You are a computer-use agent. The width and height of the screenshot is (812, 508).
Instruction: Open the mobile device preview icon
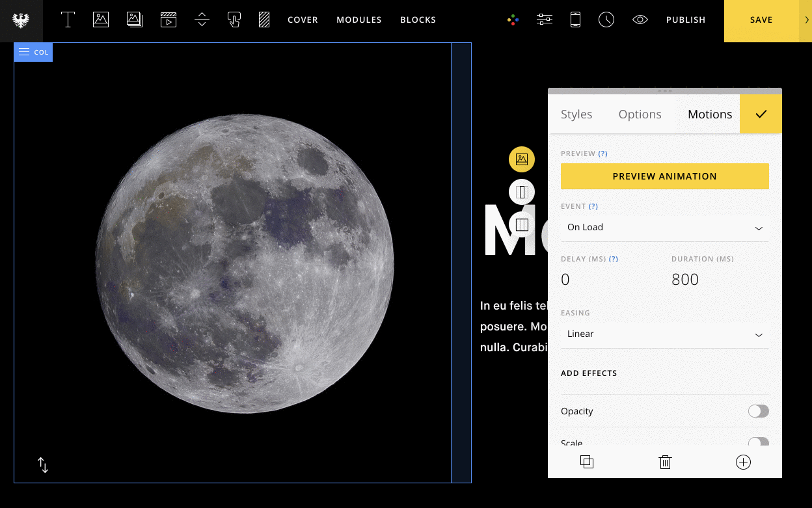pyautogui.click(x=575, y=20)
